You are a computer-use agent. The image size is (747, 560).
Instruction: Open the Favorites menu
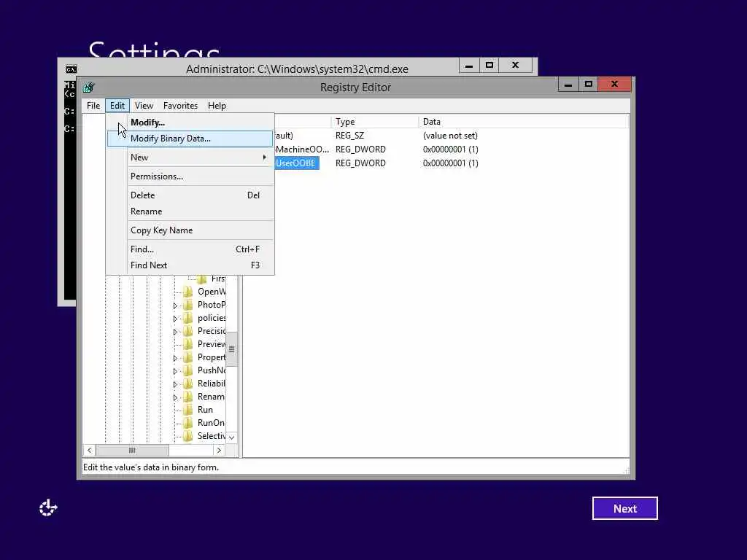pyautogui.click(x=180, y=106)
